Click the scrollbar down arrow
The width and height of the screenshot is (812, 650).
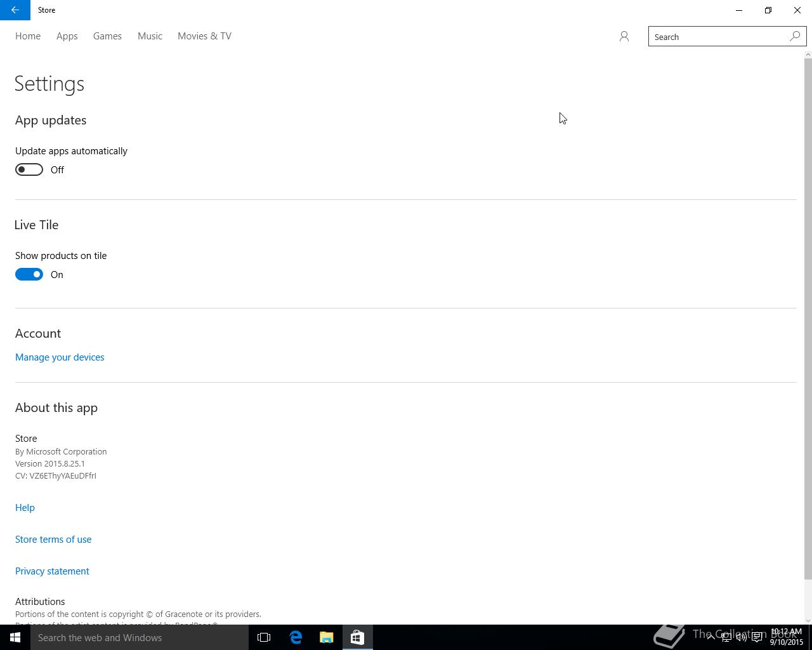[x=808, y=620]
